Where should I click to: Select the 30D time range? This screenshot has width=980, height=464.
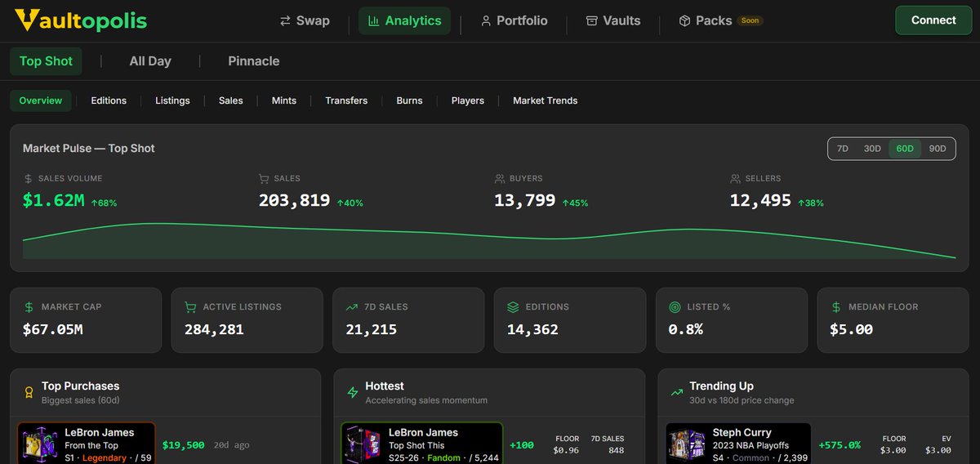(872, 149)
